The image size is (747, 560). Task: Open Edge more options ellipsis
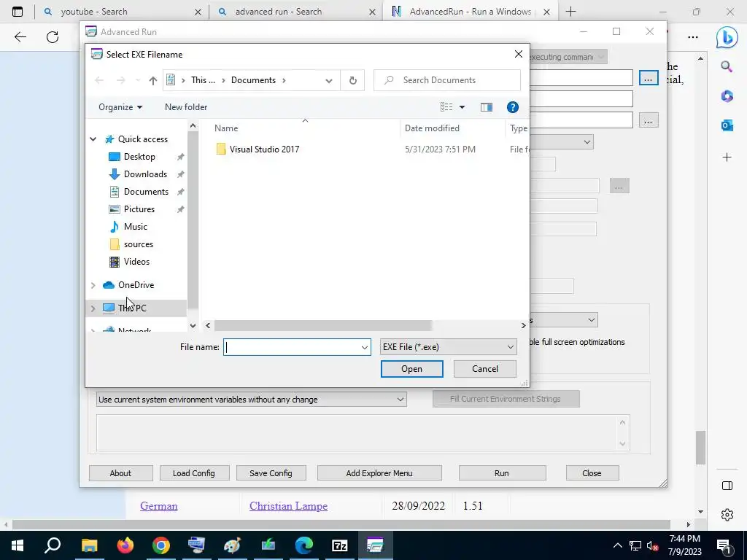pyautogui.click(x=693, y=36)
